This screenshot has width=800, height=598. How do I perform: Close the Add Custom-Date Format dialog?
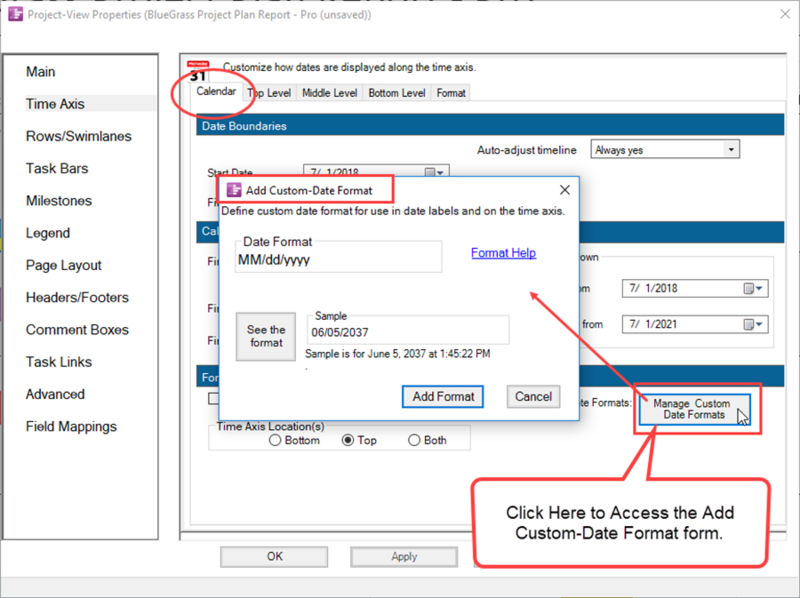(x=565, y=190)
